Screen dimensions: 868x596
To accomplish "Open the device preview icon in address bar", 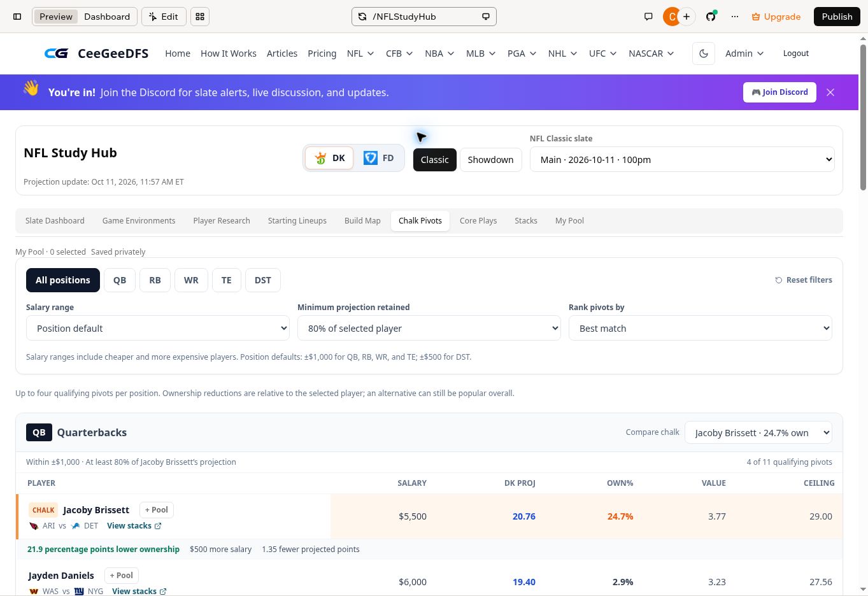I will [x=486, y=17].
